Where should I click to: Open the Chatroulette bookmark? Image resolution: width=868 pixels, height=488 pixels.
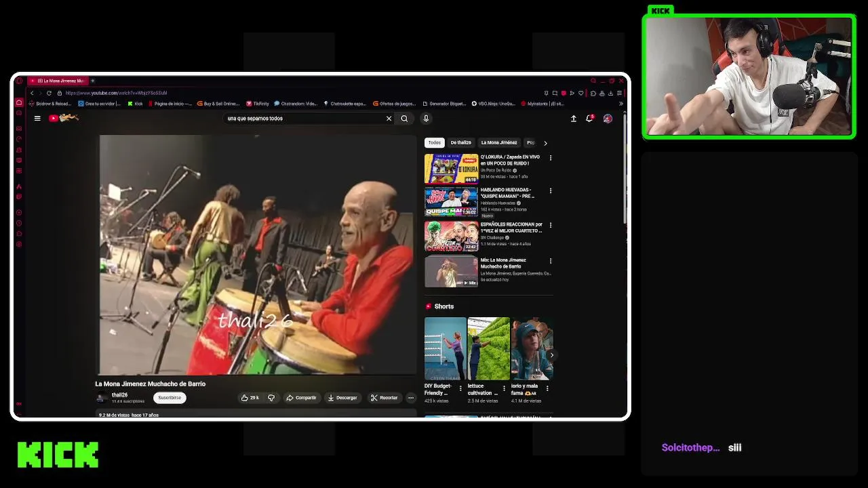(x=344, y=104)
